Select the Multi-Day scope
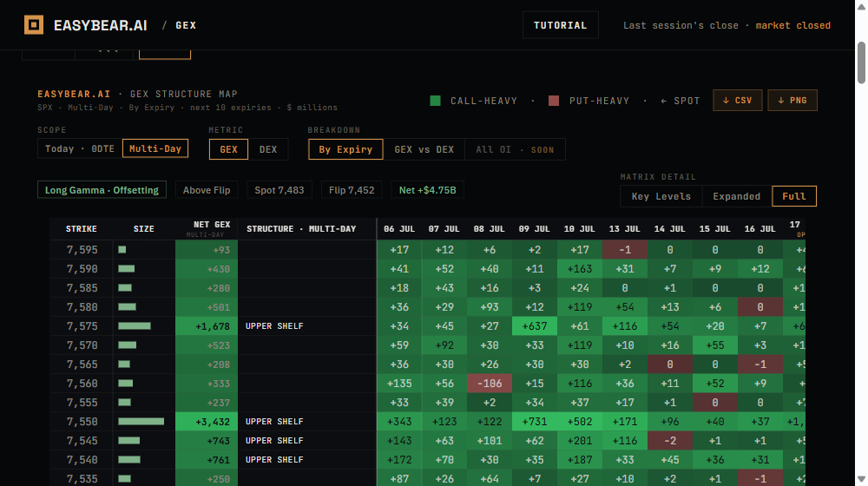868x486 pixels. click(x=155, y=148)
